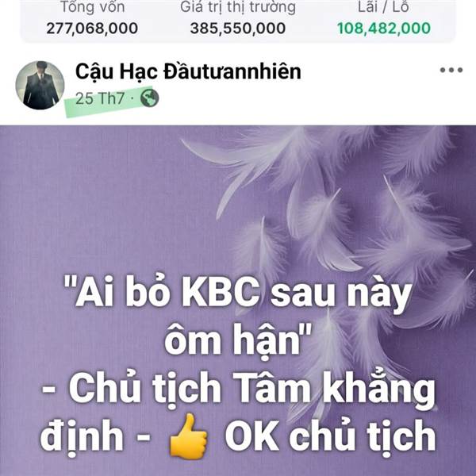Click the public globe privacy icon

pyautogui.click(x=149, y=98)
